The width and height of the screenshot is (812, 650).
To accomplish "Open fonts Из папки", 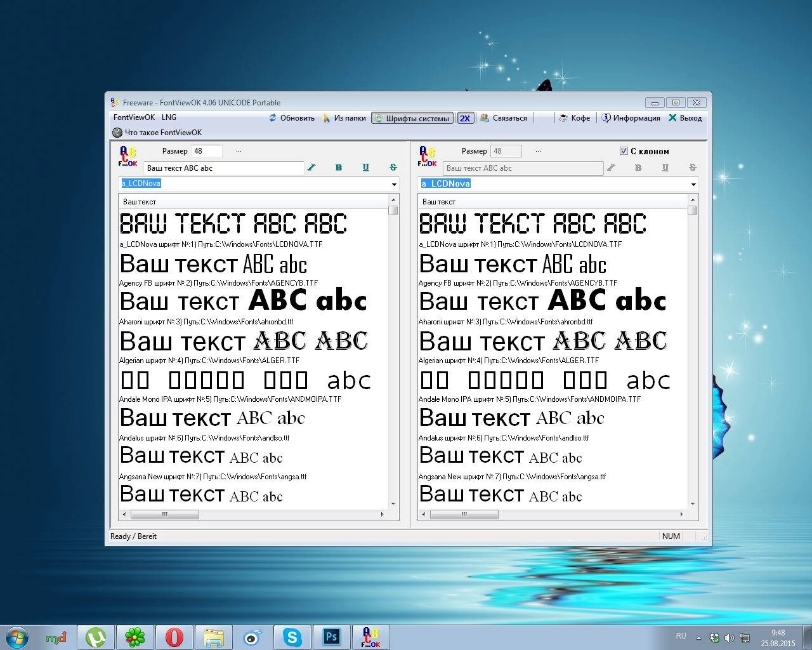I will (344, 118).
